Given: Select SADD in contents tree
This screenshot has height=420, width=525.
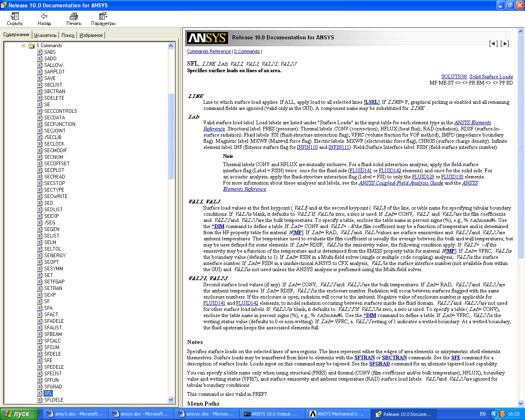Looking at the screenshot, I should (50, 59).
